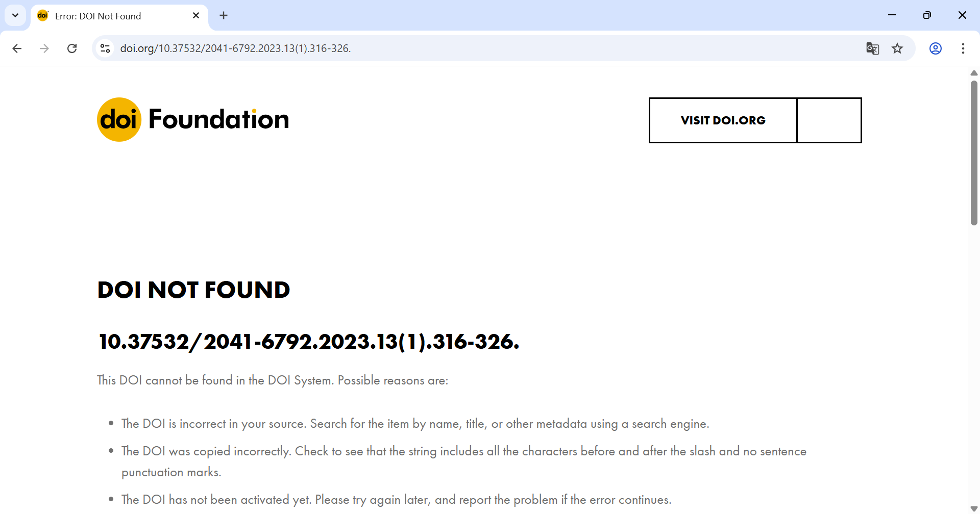980x514 pixels.
Task: Open the translate page icon
Action: [x=872, y=48]
